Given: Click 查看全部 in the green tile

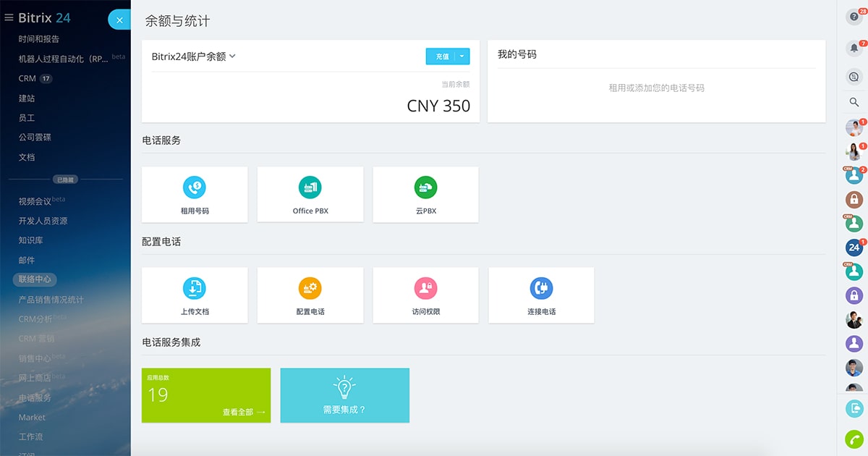Looking at the screenshot, I should tap(244, 412).
